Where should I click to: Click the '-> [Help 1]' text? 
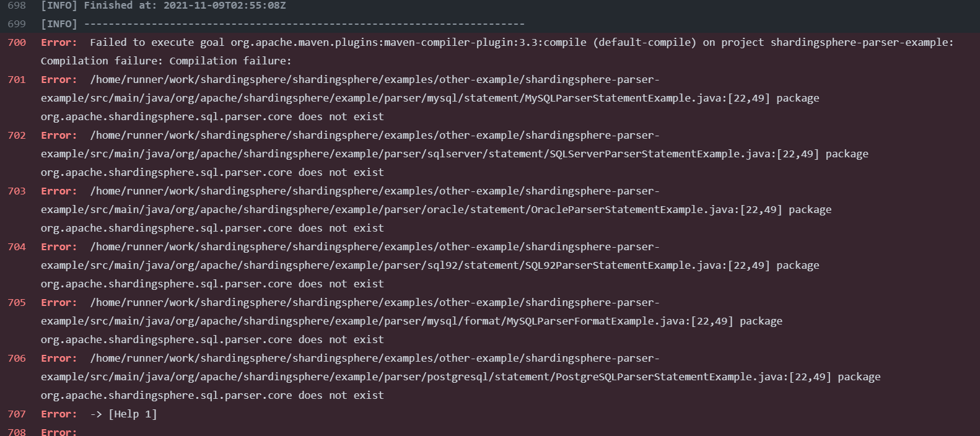coord(124,414)
